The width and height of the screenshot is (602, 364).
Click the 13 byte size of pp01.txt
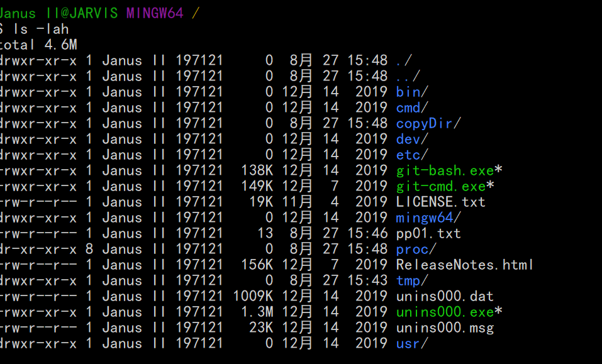[265, 234]
